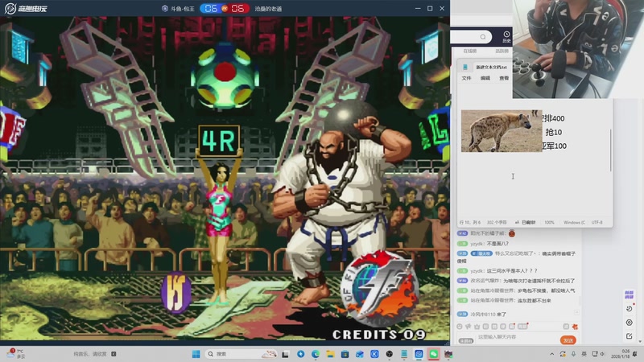Image resolution: width=644 pixels, height=362 pixels.
Task: Open Microsoft Edge icon on taskbar
Action: click(316, 354)
